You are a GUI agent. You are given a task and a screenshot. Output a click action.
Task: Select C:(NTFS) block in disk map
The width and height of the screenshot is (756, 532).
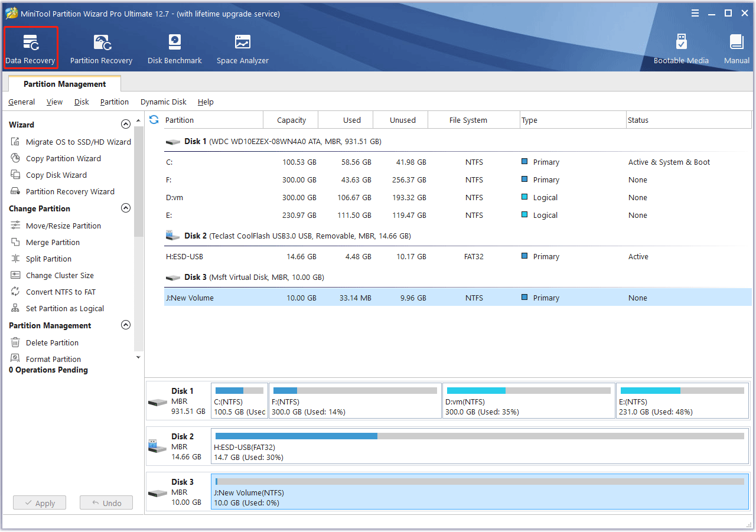[x=239, y=401]
